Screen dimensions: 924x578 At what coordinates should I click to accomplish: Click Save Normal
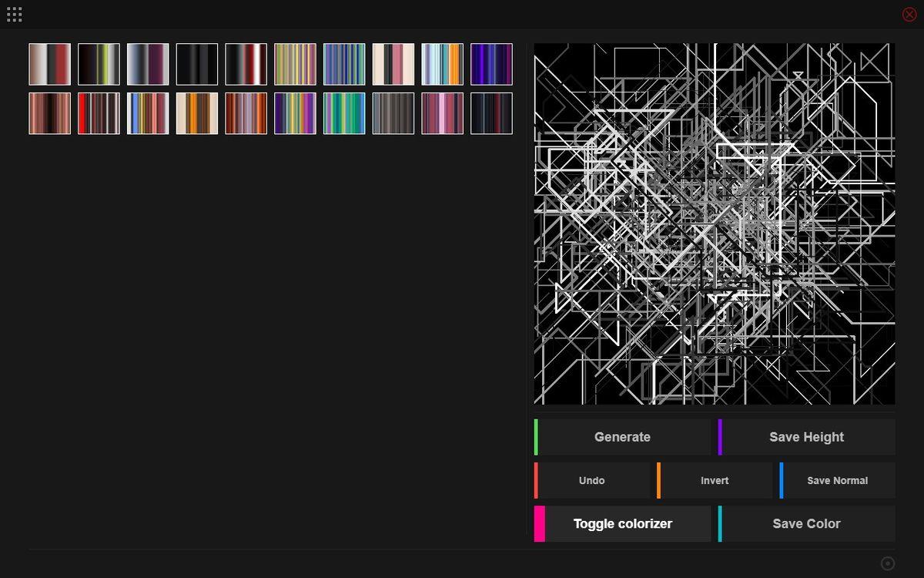coord(837,480)
